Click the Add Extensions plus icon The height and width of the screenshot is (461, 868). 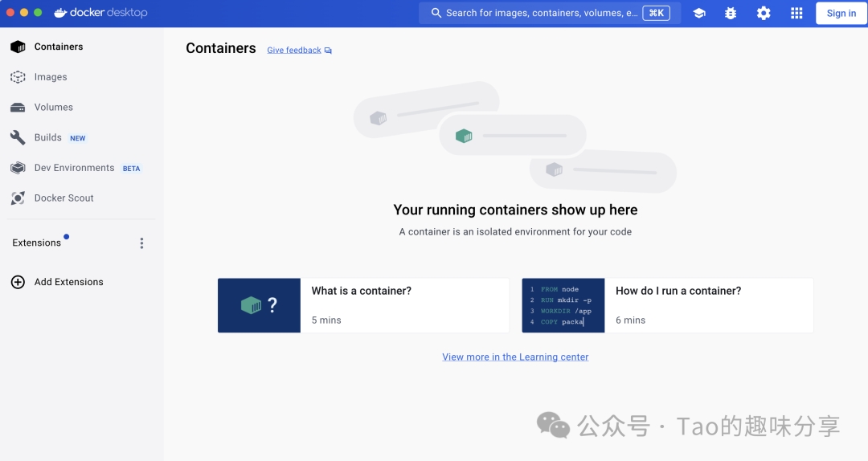tap(18, 282)
